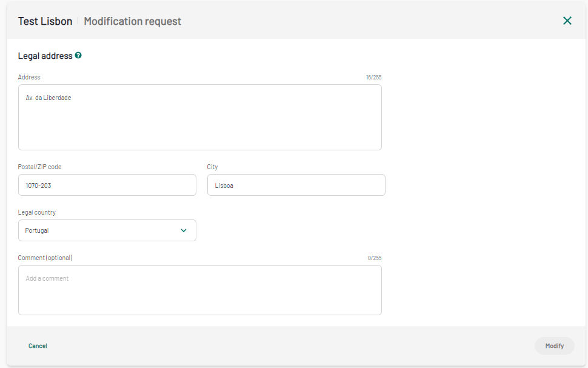
Task: Expand the chevron arrow in Legal country
Action: 184,230
